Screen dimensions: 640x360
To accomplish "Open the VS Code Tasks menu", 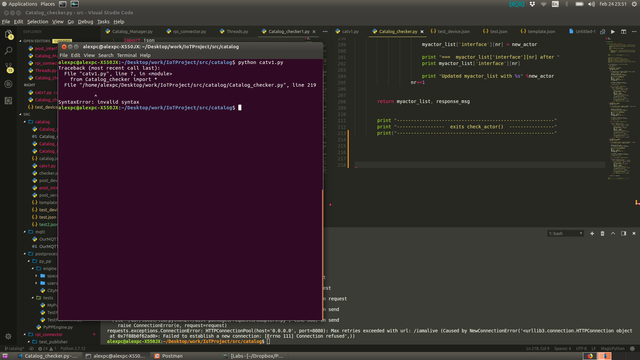I will (103, 22).
